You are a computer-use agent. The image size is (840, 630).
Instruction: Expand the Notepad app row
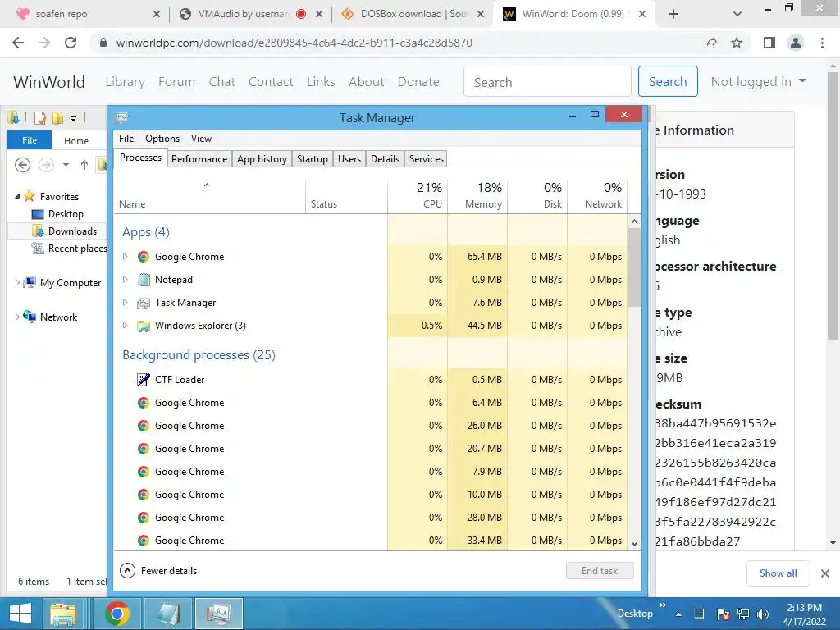click(125, 280)
